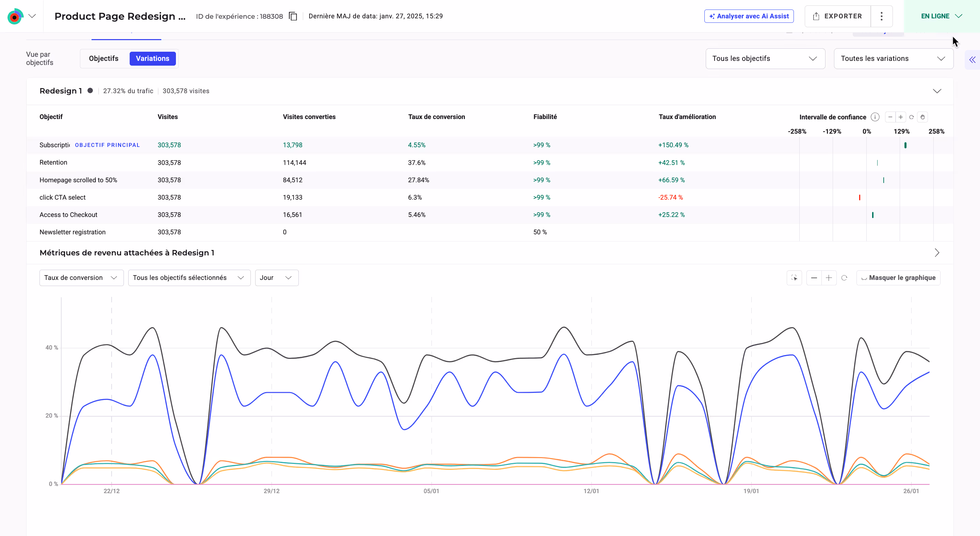
Task: Collapse the right side panel chevrons
Action: pos(973,60)
